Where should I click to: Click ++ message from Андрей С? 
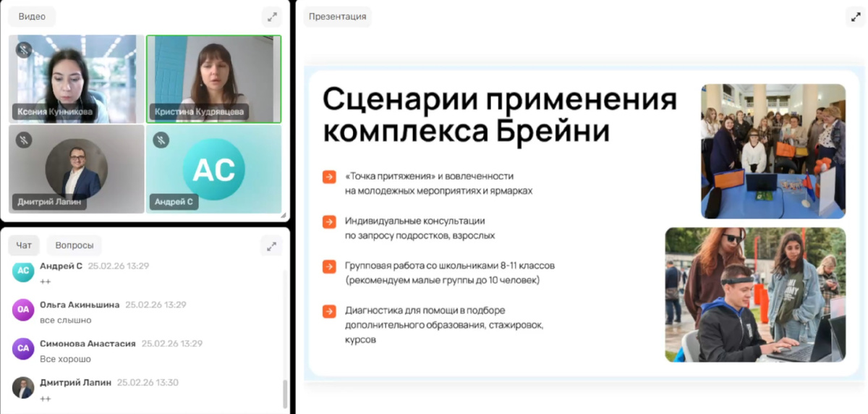point(46,281)
